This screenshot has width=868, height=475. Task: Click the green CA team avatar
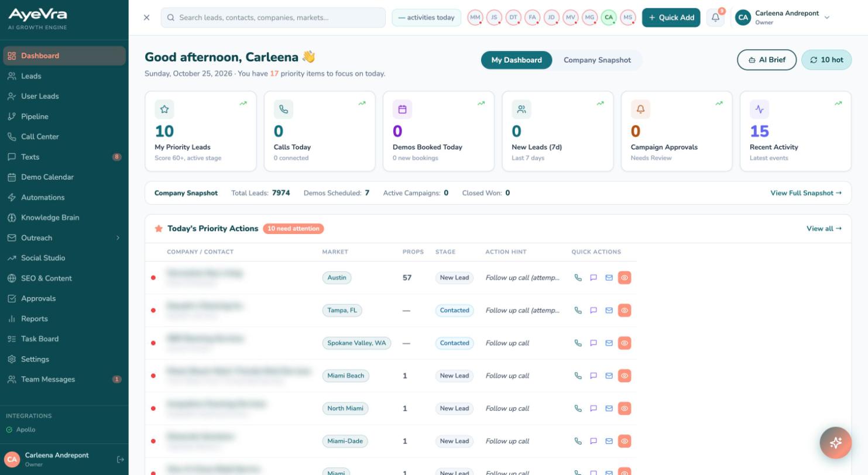(609, 18)
